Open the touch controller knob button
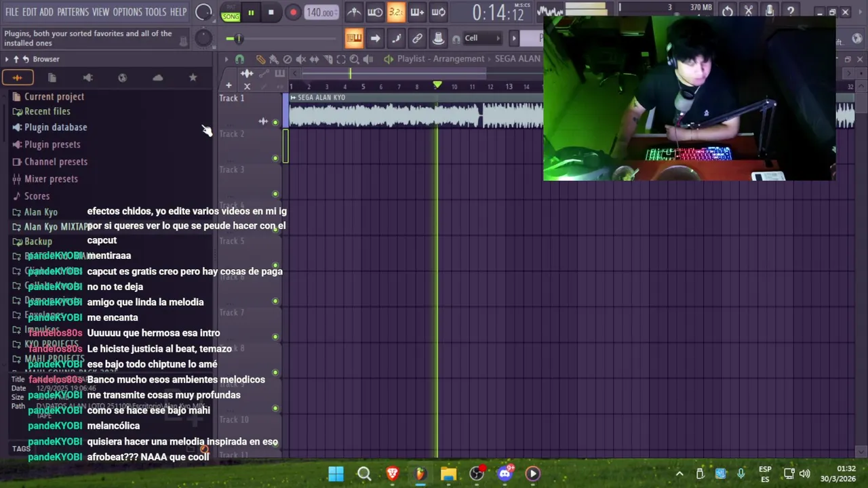Viewport: 868px width, 488px height. [438, 38]
